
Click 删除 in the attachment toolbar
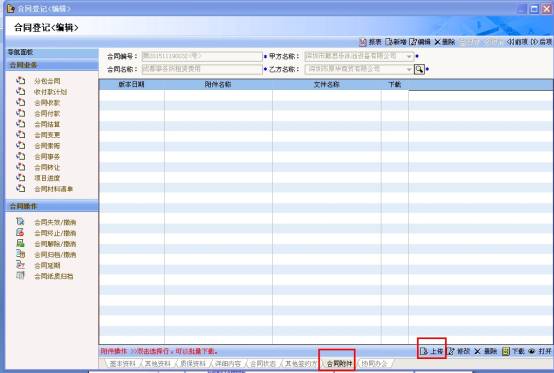point(485,351)
